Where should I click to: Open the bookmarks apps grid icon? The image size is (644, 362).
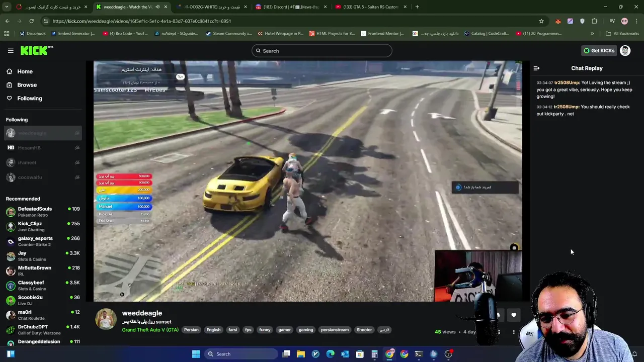coord(7,34)
